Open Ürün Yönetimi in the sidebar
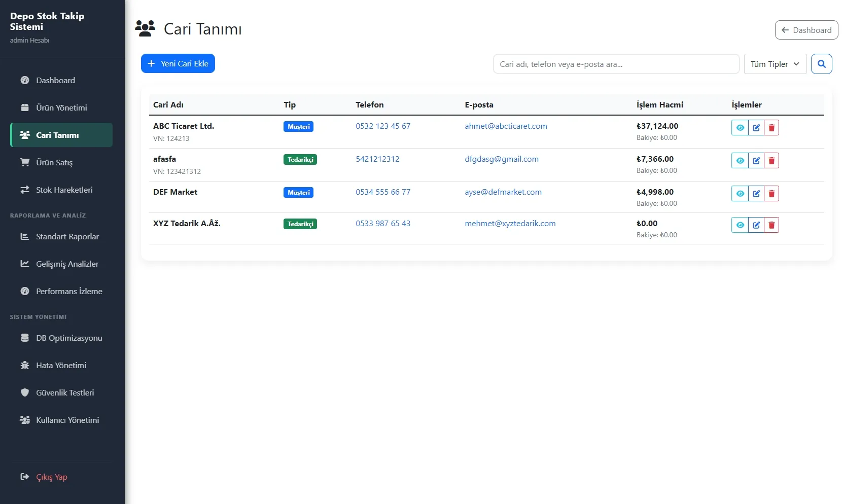This screenshot has width=843, height=504. (x=61, y=107)
